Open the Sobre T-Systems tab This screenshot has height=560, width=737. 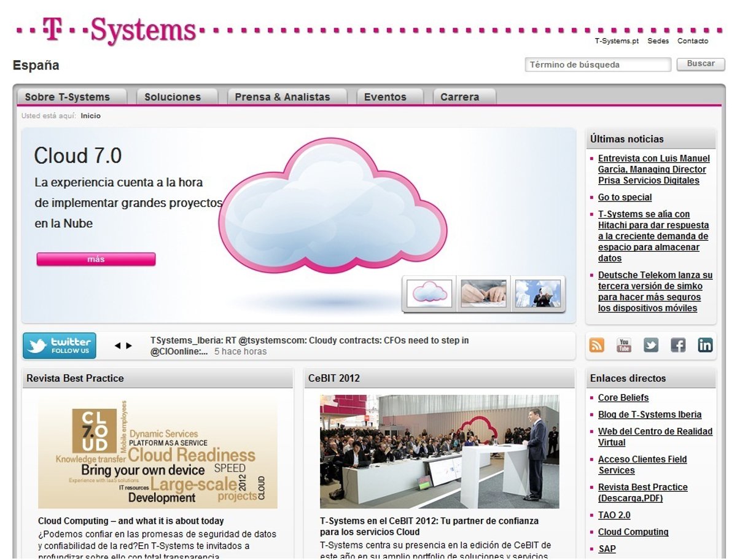pos(68,97)
